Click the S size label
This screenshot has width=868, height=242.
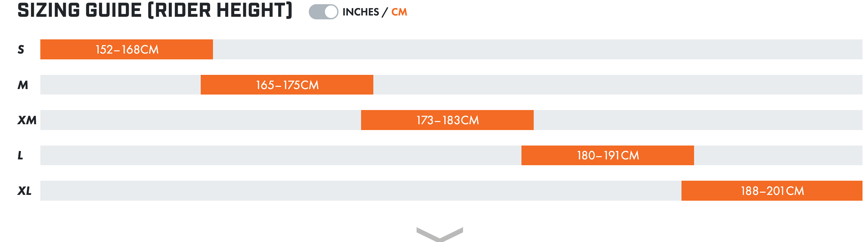coord(21,50)
